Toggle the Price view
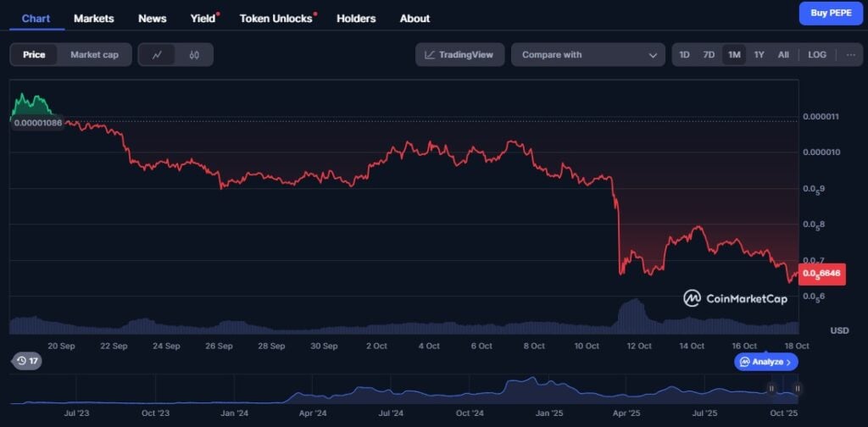This screenshot has height=427, width=868. pyautogui.click(x=34, y=55)
